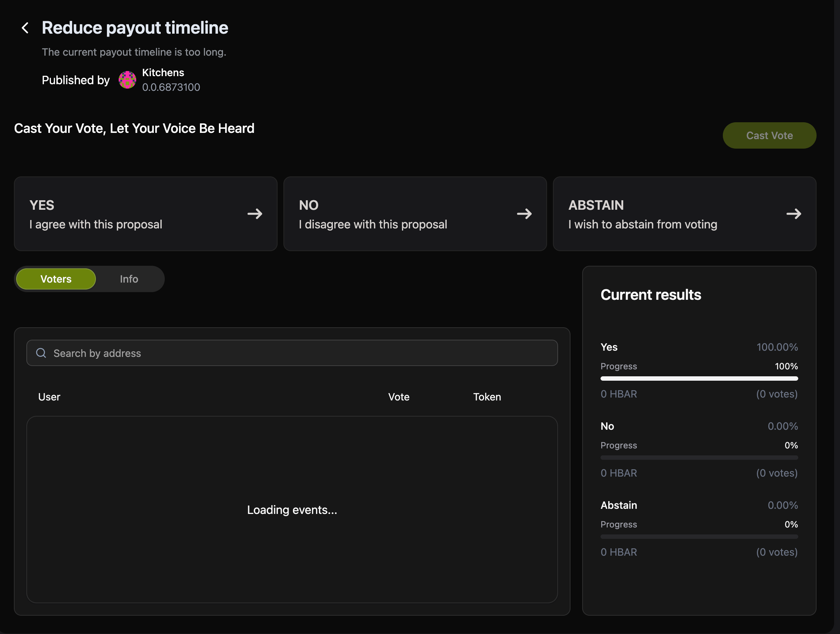The width and height of the screenshot is (840, 634).
Task: Click the magnifier icon in the search field
Action: click(41, 353)
